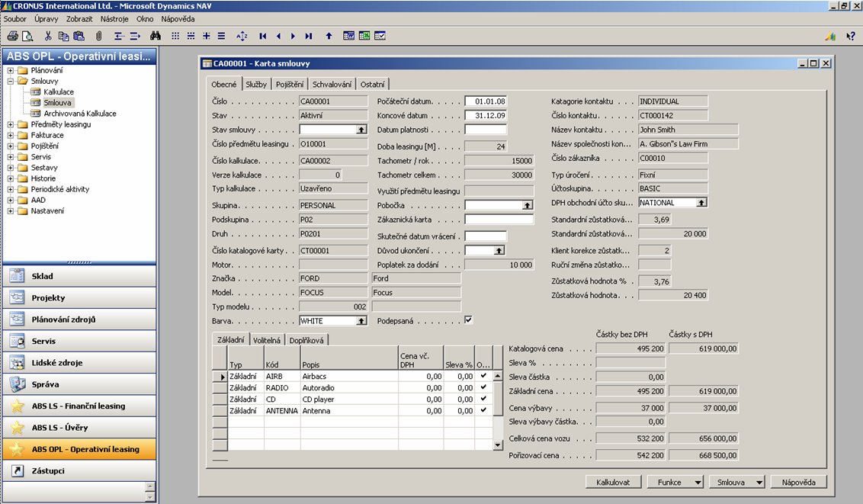Go to the last record
This screenshot has height=504, width=863.
309,37
